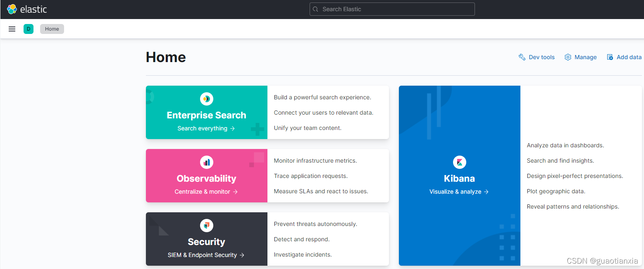Click the Dev tools wrench icon
Screen dimensions: 644x269
click(x=522, y=57)
